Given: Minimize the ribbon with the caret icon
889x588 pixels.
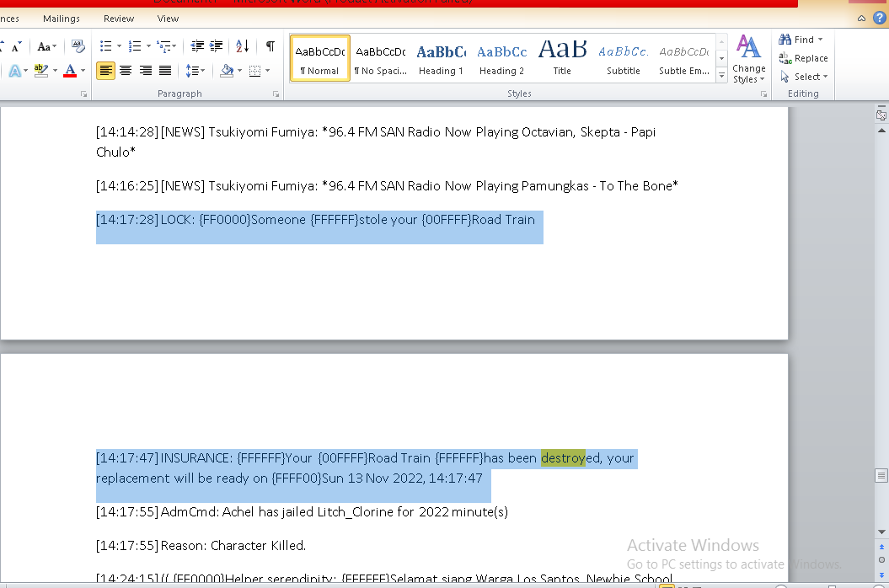Looking at the screenshot, I should click(861, 19).
